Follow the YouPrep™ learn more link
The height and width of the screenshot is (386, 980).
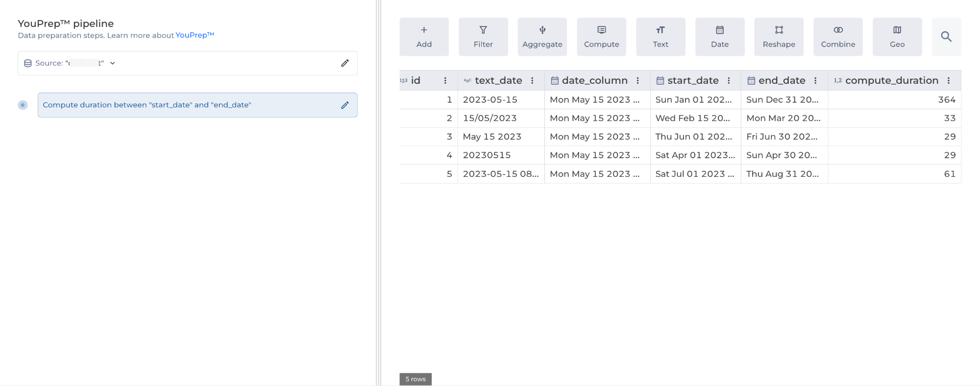tap(195, 35)
